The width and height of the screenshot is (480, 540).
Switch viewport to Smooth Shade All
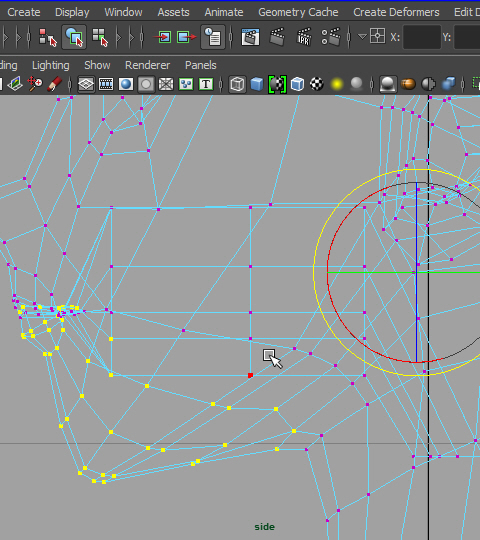click(x=257, y=84)
